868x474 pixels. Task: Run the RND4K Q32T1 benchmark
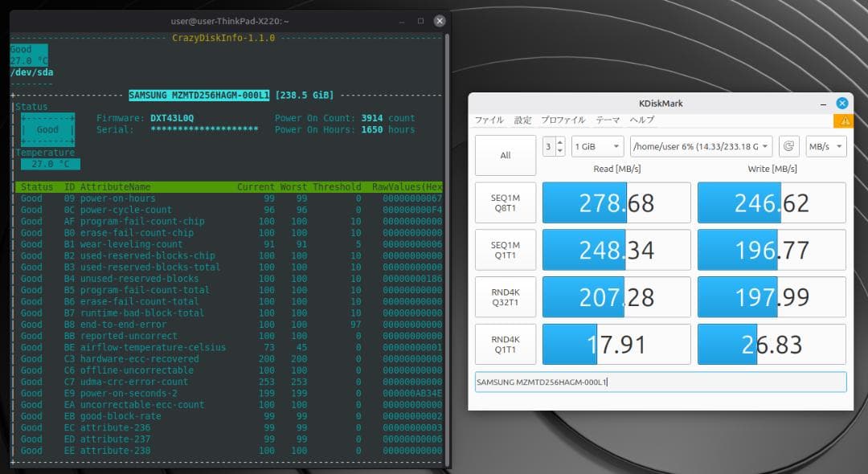tap(506, 297)
